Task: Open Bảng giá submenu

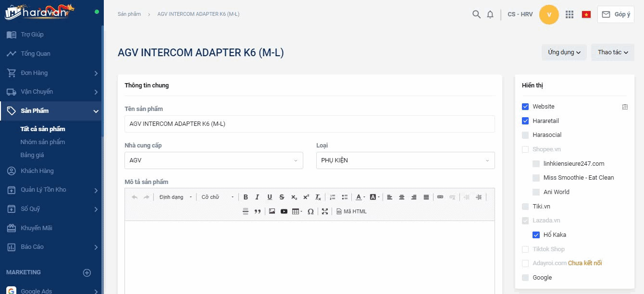Action: [32, 155]
